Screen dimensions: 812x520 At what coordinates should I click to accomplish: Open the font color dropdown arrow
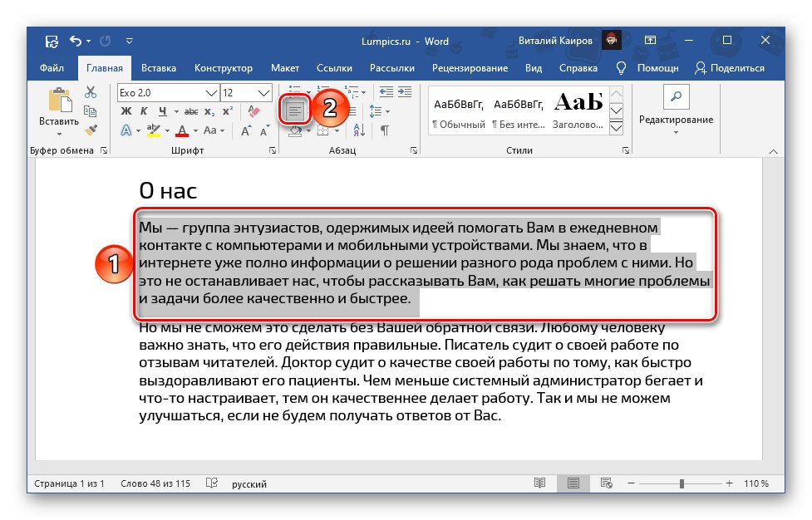(x=194, y=131)
